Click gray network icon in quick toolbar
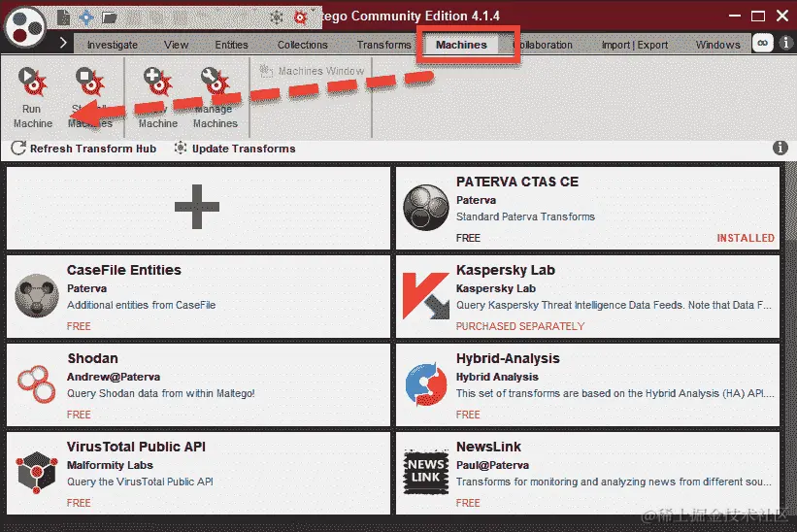Screen dimensions: 797x532 point(277,17)
